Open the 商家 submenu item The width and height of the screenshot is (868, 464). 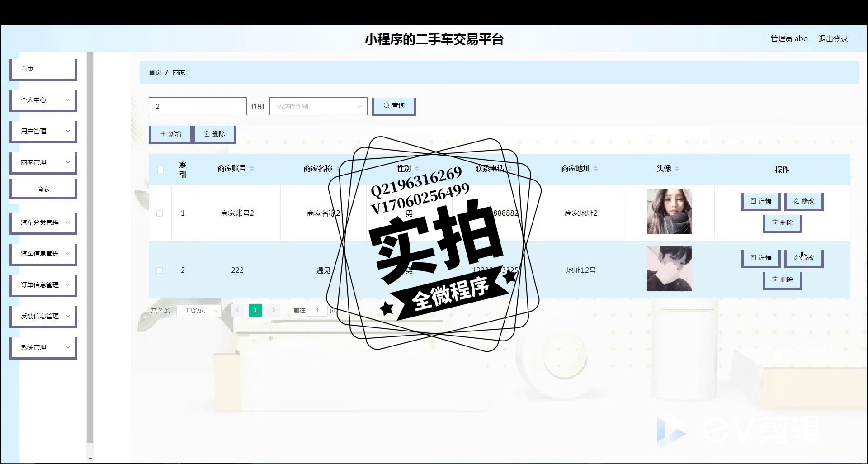pyautogui.click(x=43, y=189)
